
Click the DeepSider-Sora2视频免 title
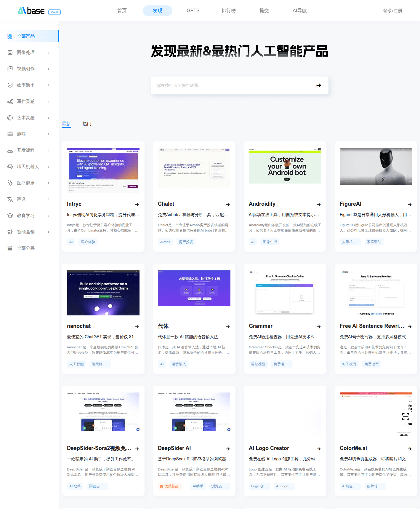pyautogui.click(x=99, y=448)
